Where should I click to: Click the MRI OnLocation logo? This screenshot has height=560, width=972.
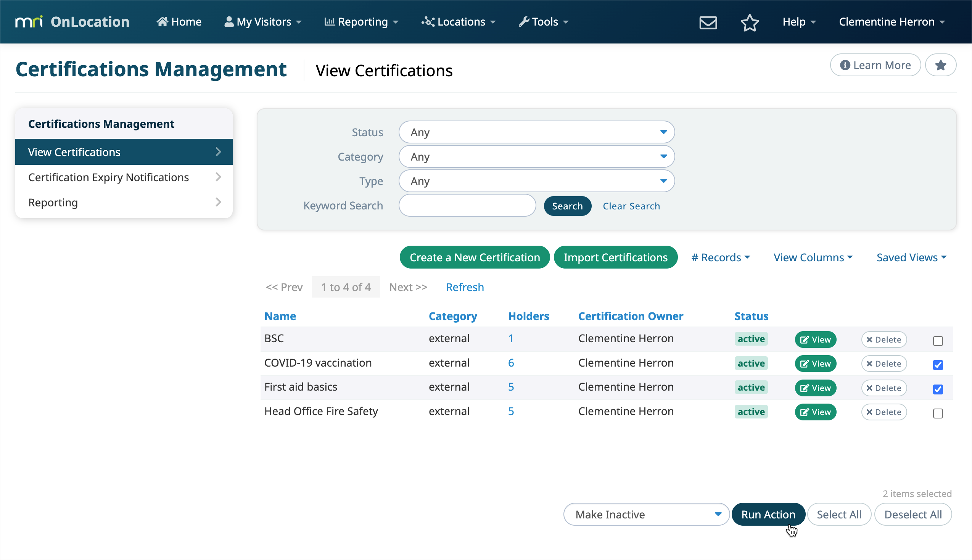pos(72,22)
